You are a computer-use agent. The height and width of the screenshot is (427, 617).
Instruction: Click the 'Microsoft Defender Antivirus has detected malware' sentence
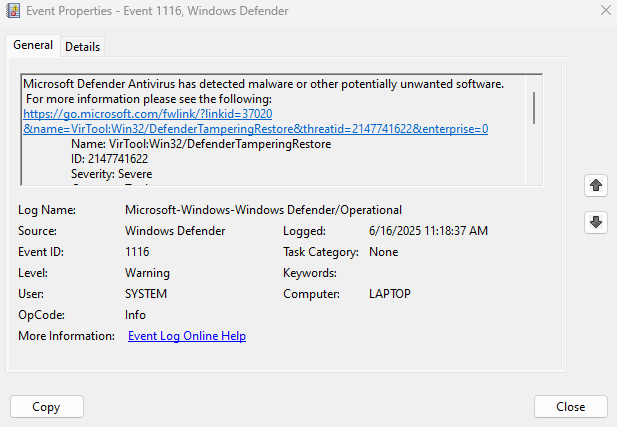pyautogui.click(x=264, y=84)
